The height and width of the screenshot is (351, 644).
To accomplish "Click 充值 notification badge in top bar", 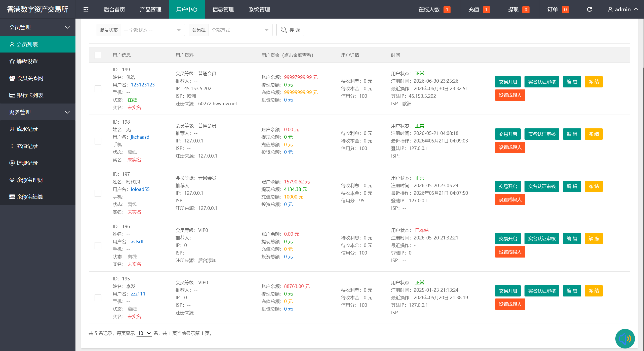I will [x=486, y=10].
